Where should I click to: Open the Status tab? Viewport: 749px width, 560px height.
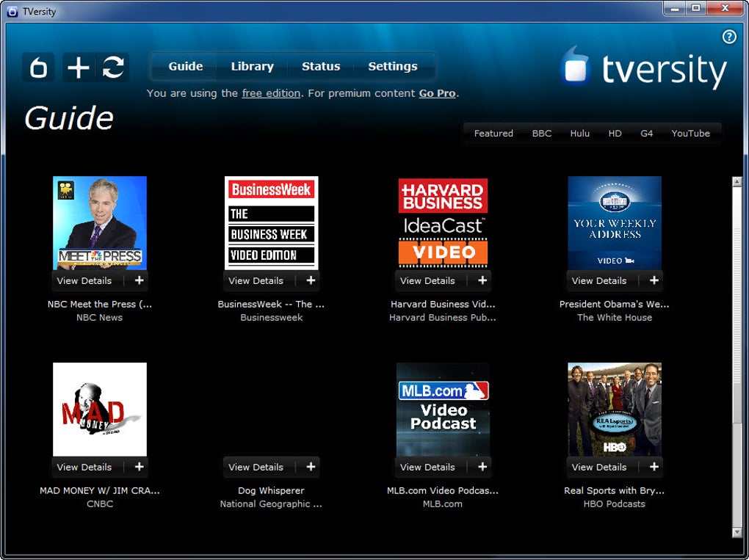320,66
